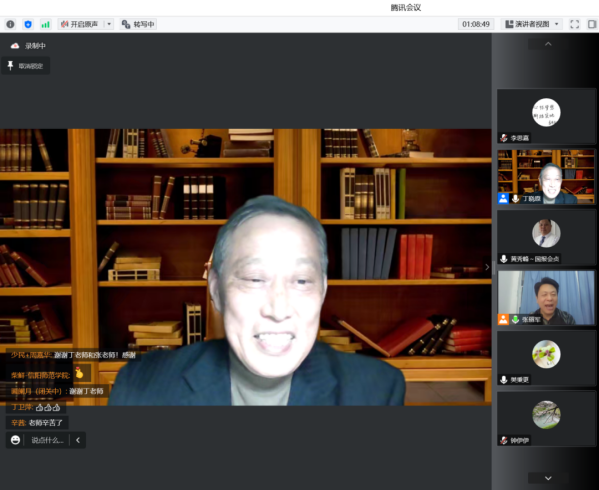
Task: Enter fullscreen with the expand icon
Action: 575,24
